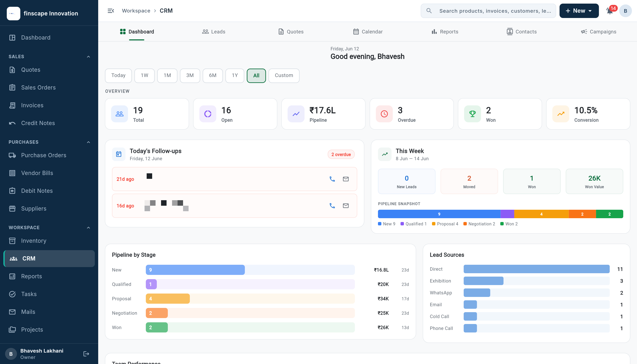Choose the Custom date range
The image size is (637, 364).
coord(284,76)
